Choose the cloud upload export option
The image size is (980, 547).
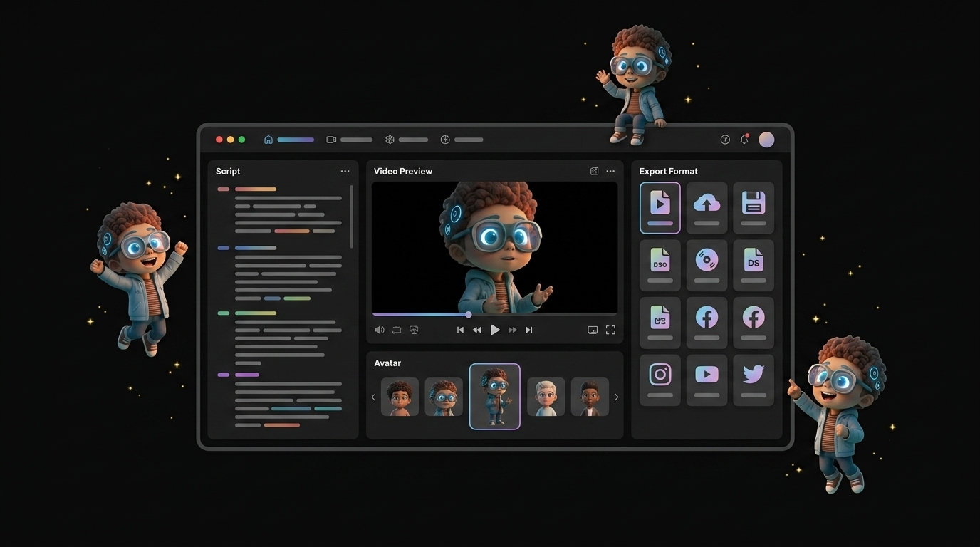click(707, 207)
